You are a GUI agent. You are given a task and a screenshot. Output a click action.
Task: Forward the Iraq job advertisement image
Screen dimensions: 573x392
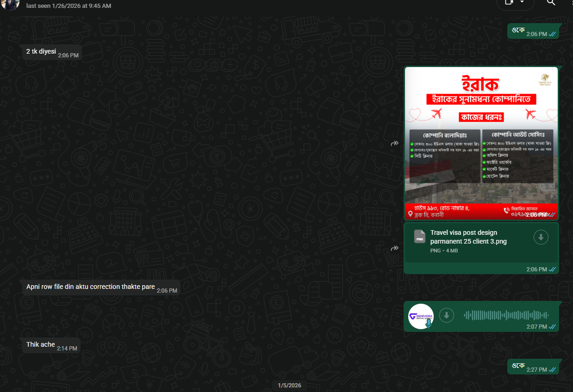click(x=394, y=143)
